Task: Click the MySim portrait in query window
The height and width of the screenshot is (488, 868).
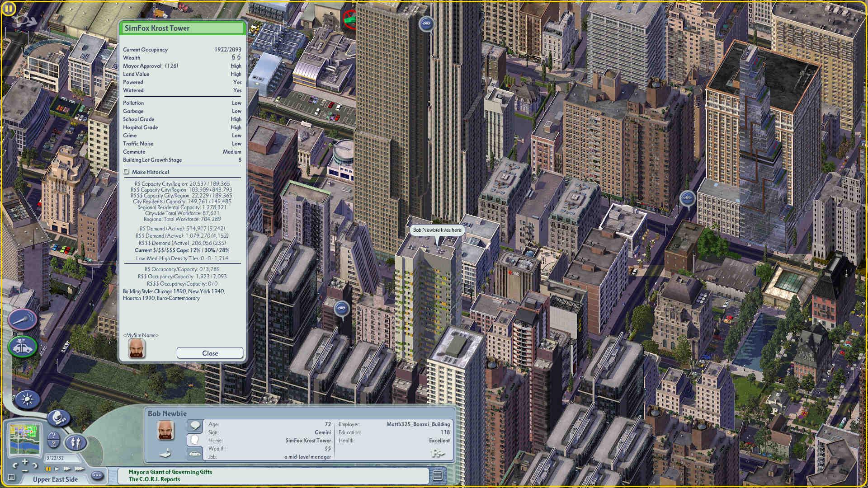Action: 137,348
